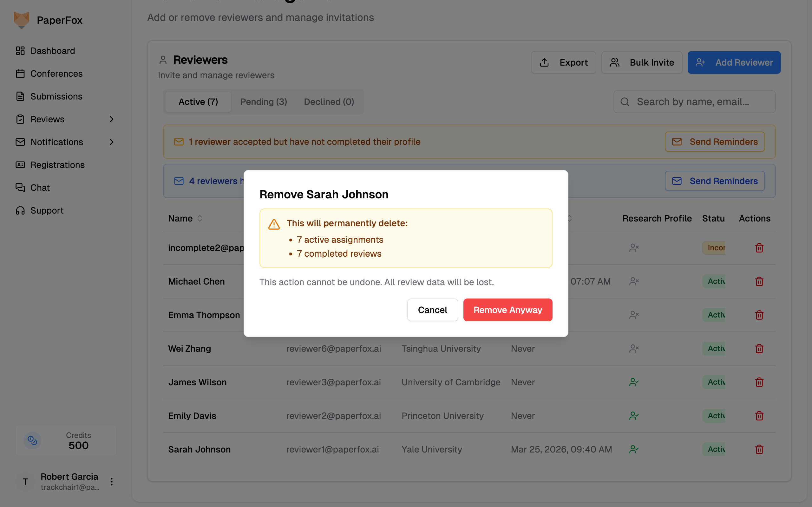Image resolution: width=812 pixels, height=507 pixels.
Task: Click the PaperFox fox logo
Action: tap(22, 20)
